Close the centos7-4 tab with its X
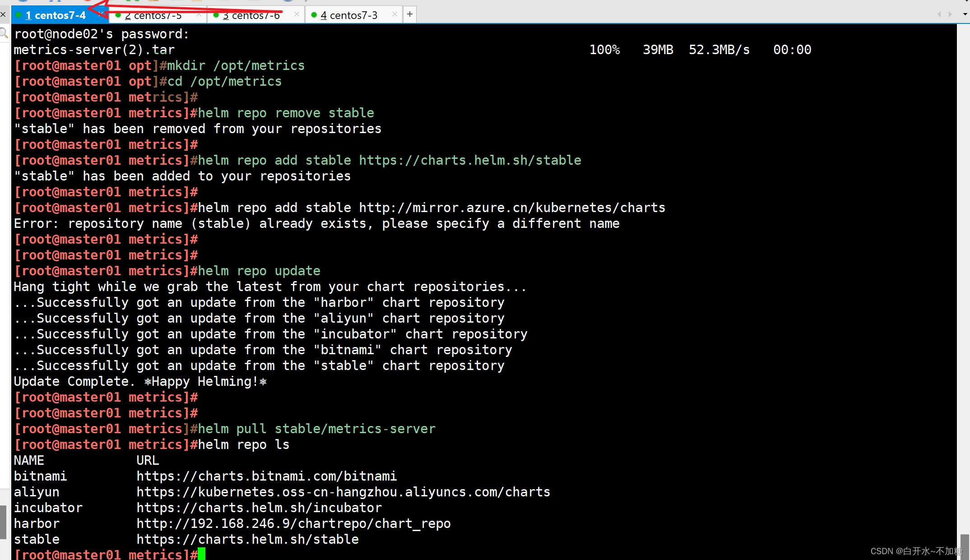 point(101,14)
